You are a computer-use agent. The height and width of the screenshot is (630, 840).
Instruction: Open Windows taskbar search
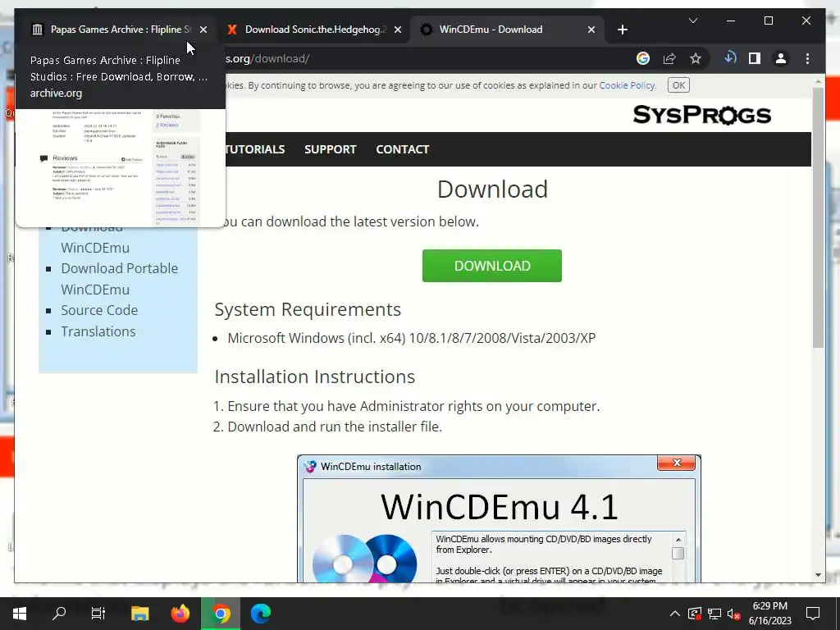coord(59,614)
